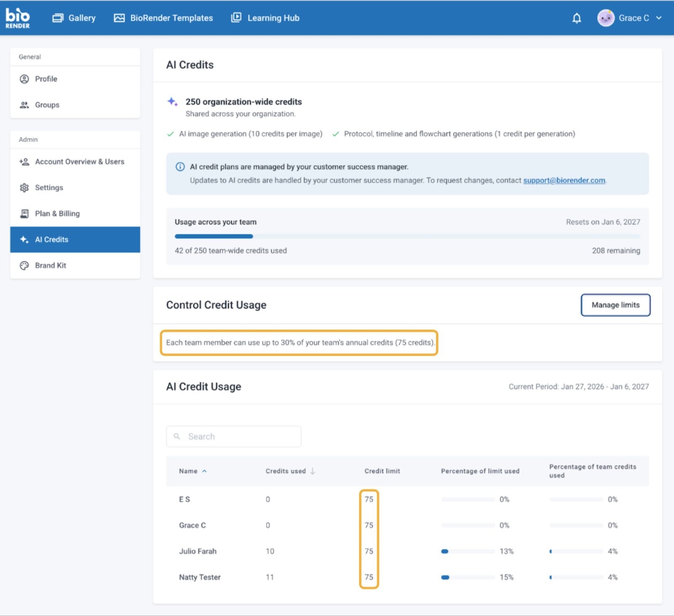Click Julio Farah's percentage of limit used bar
The image size is (674, 616).
pos(468,551)
